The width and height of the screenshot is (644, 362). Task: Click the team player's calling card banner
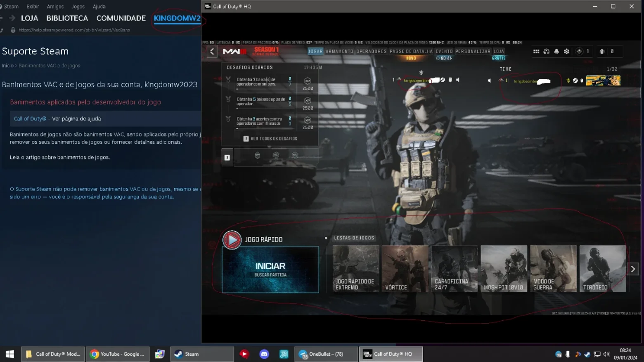pyautogui.click(x=603, y=80)
